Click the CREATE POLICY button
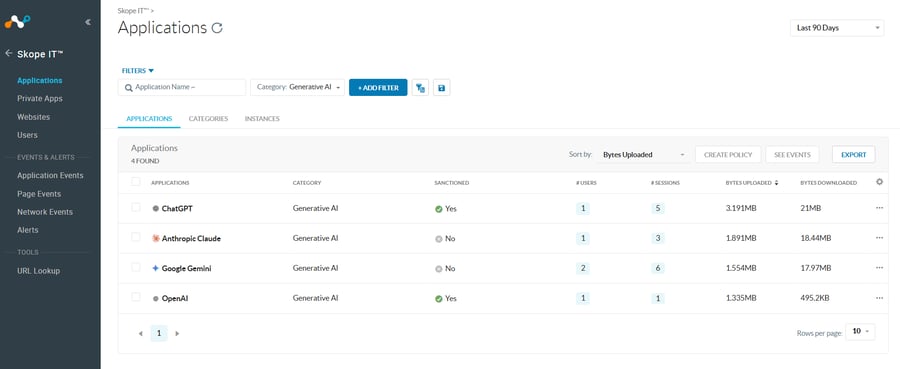 pyautogui.click(x=728, y=154)
